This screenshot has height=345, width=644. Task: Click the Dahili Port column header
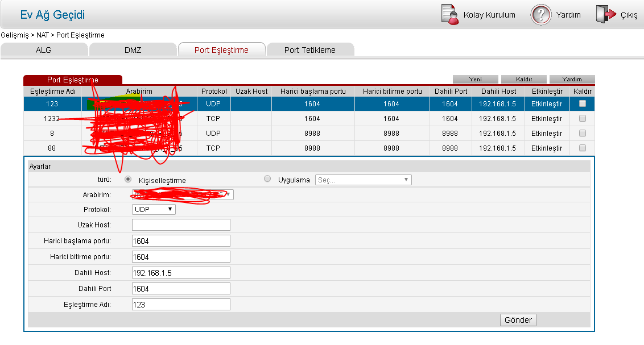(451, 91)
